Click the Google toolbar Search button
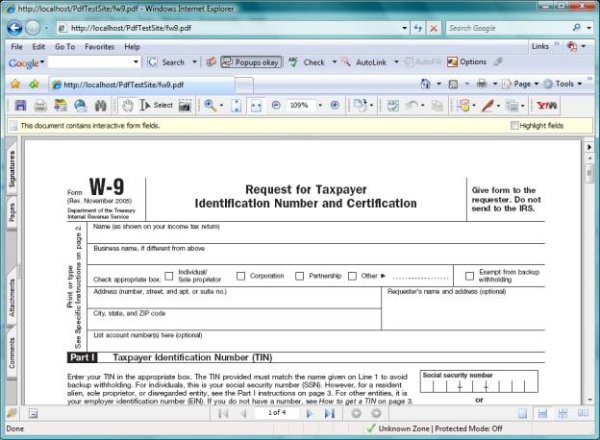This screenshot has height=440, width=600. [167, 62]
